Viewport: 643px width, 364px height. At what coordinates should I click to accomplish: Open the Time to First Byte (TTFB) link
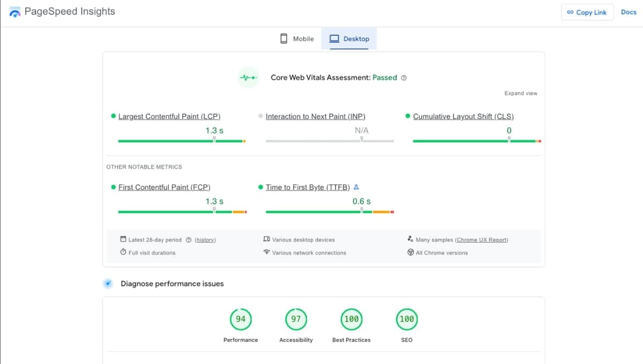(308, 187)
